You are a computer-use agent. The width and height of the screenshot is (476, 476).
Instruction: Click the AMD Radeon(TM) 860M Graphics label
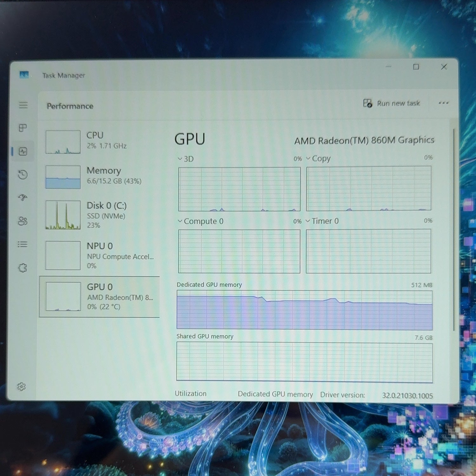click(364, 140)
